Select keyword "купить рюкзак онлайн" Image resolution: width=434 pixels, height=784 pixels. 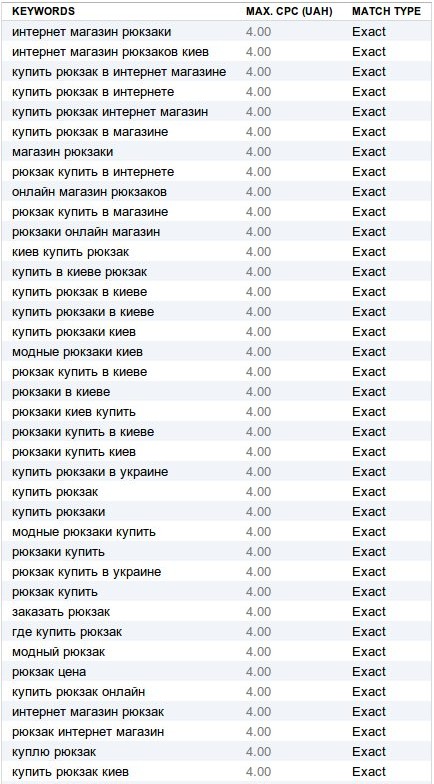coord(78,692)
